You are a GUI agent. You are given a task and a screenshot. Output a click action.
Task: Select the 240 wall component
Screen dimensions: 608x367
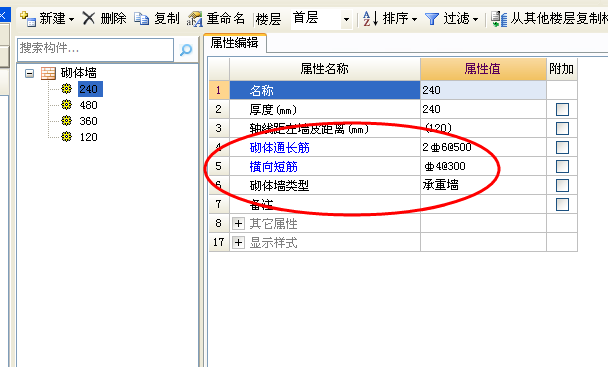point(90,89)
